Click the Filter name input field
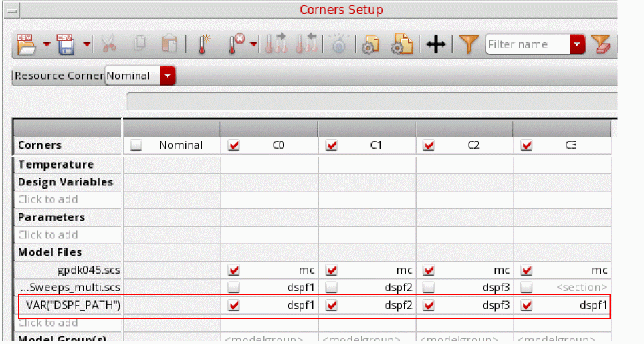 click(527, 45)
